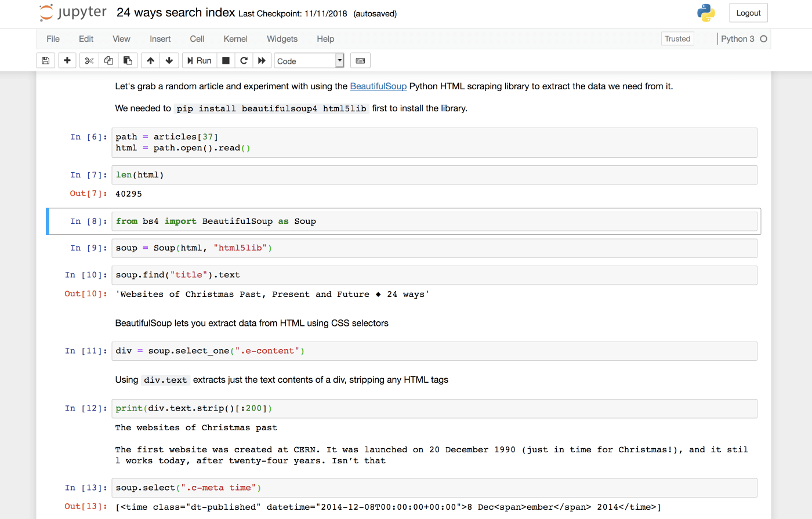812x519 pixels.
Task: Click the Out[13] time element output
Action: coord(389,507)
